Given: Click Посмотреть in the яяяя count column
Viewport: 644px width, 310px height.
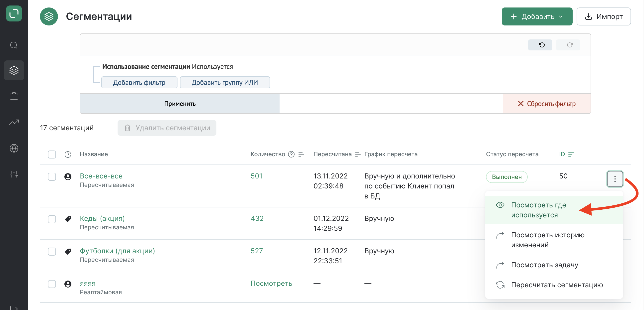Looking at the screenshot, I should coord(272,284).
